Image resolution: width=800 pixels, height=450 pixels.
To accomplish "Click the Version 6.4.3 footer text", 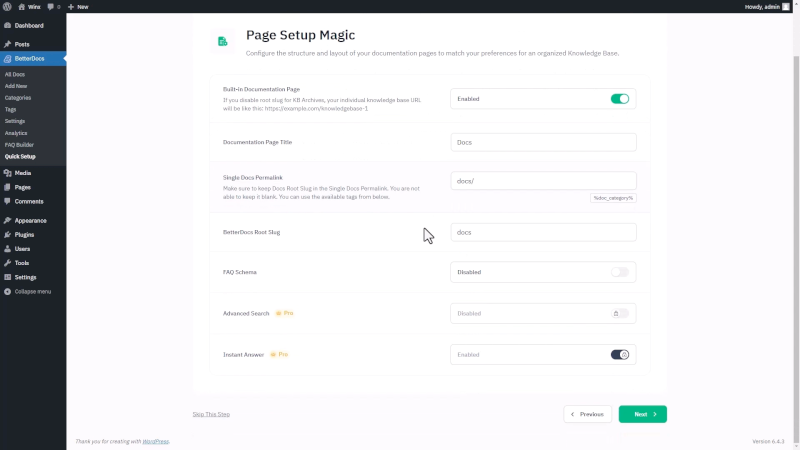I will 768,441.
